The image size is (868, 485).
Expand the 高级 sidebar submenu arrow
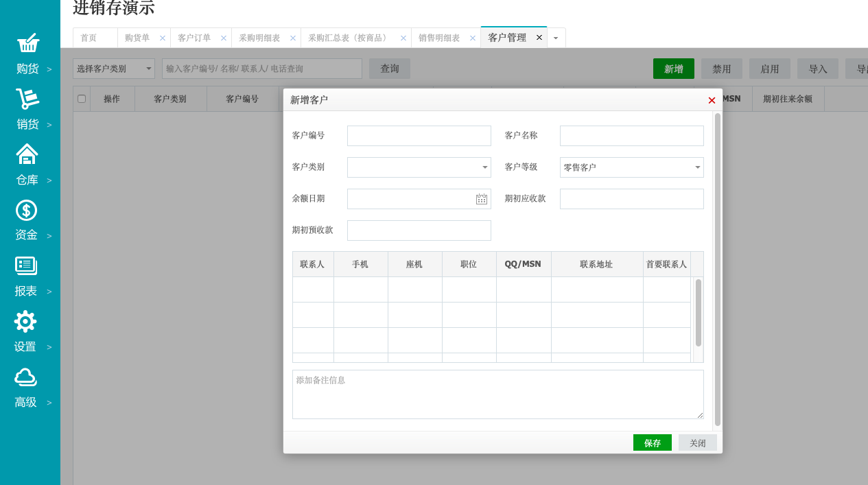[x=49, y=403]
